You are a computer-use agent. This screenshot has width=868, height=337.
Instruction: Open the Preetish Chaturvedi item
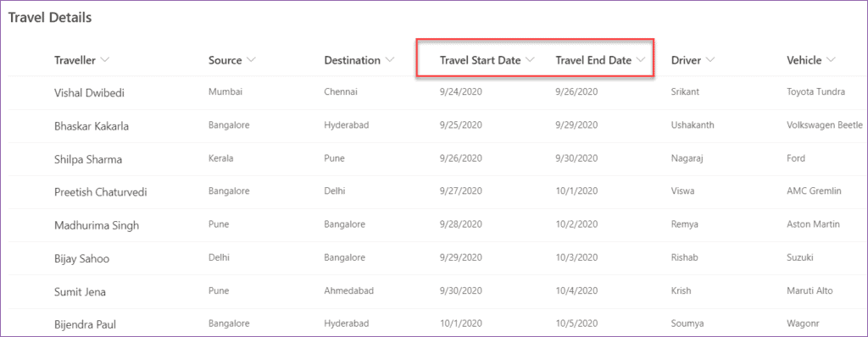100,192
